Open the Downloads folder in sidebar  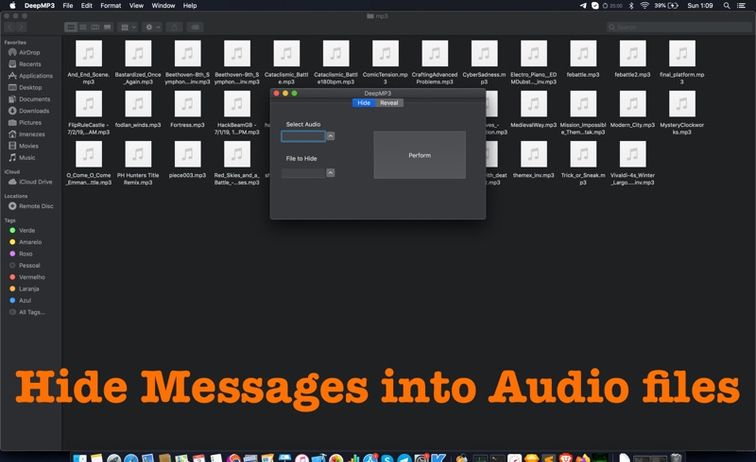[34, 111]
